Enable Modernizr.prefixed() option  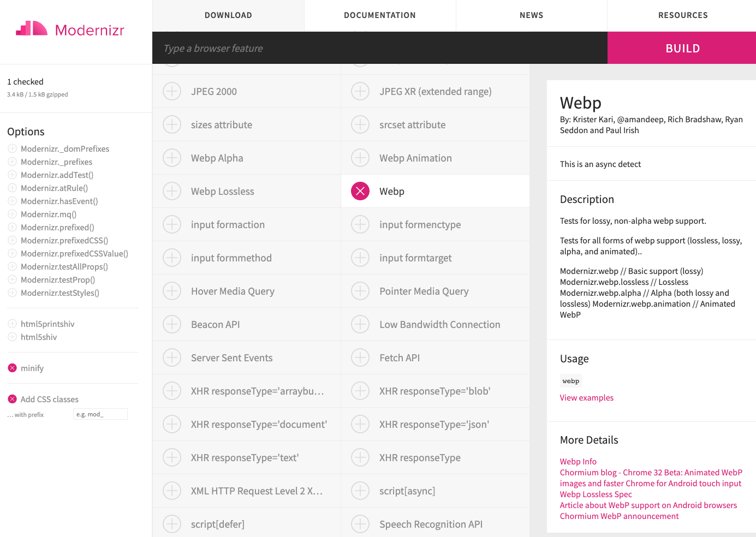12,227
